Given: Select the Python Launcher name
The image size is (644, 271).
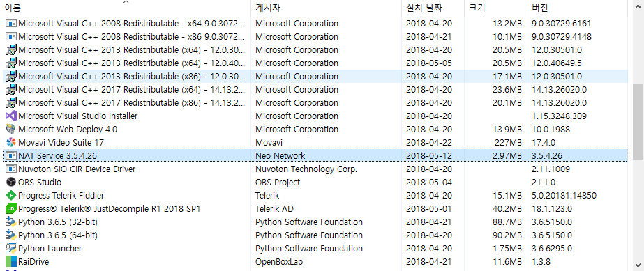Looking at the screenshot, I should point(50,248).
